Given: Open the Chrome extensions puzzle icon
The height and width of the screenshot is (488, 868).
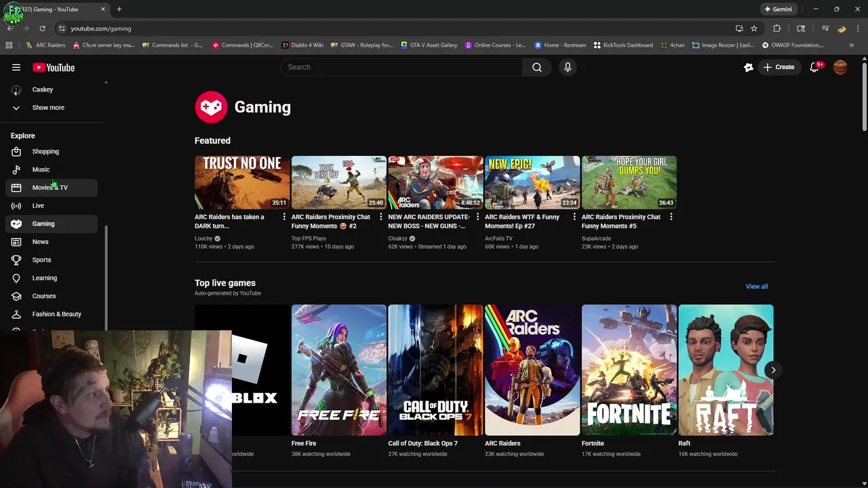Looking at the screenshot, I should 777,28.
